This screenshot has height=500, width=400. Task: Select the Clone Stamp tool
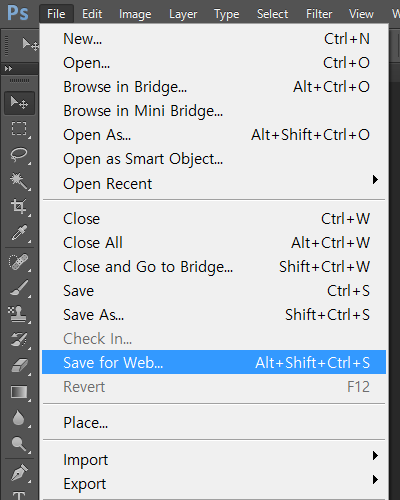[19, 314]
